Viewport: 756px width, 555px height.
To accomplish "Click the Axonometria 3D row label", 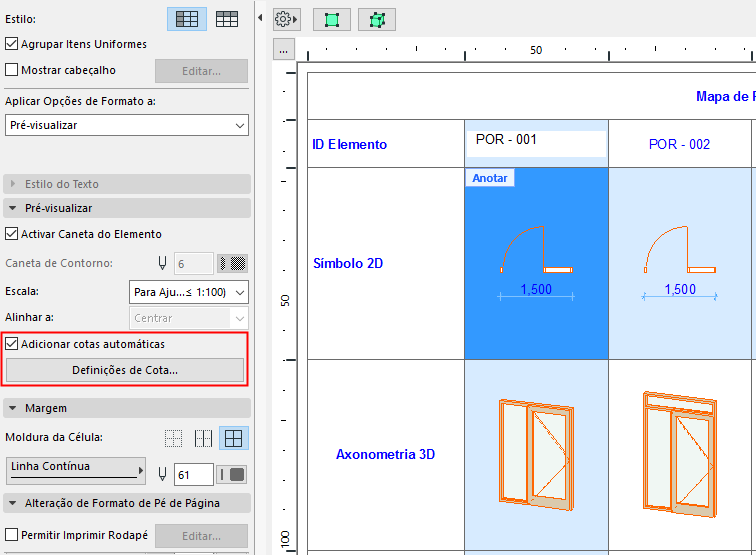I will 386,454.
